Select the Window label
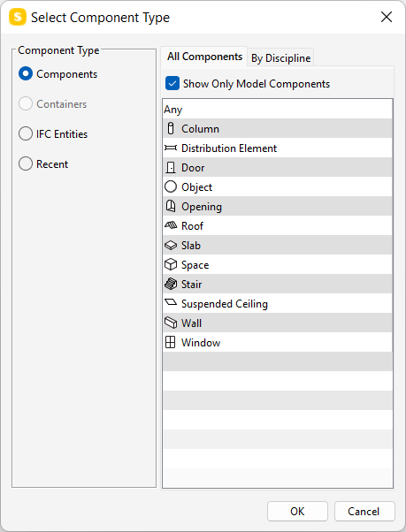 201,343
